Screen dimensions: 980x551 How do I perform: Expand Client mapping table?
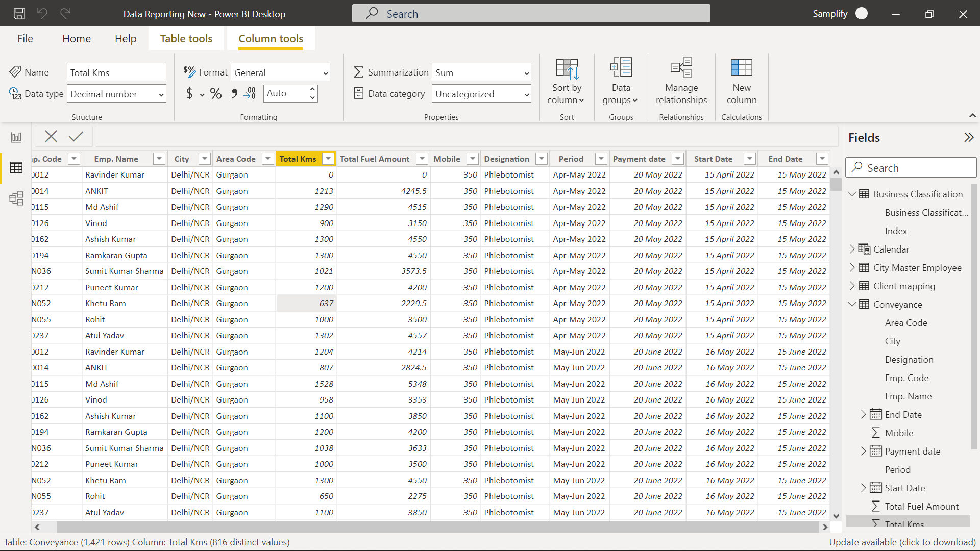tap(852, 286)
